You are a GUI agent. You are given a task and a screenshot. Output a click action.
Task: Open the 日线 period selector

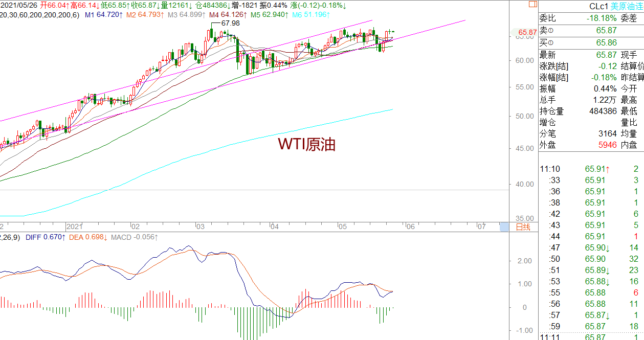point(523,227)
